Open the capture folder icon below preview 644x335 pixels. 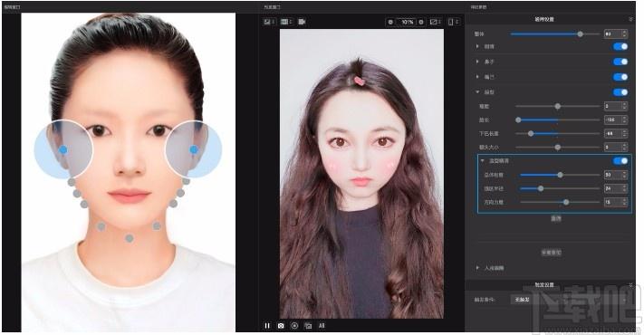pos(308,326)
